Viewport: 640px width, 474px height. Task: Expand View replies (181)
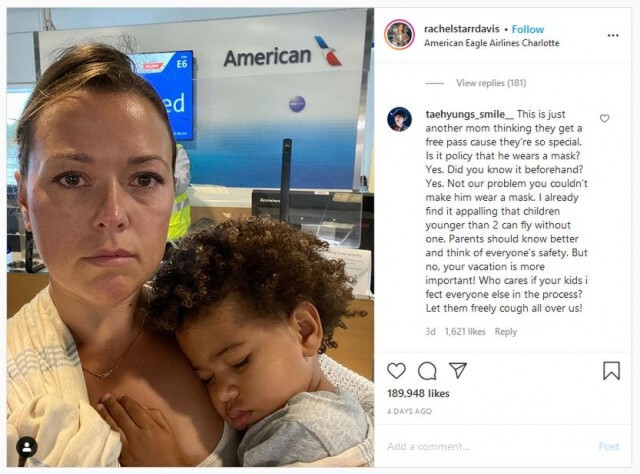coord(491,83)
